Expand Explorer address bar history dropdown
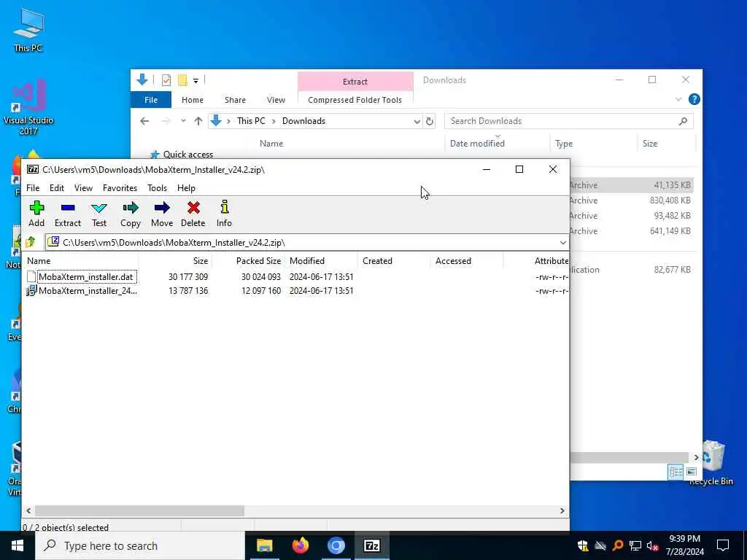The width and height of the screenshot is (747, 560). [417, 121]
